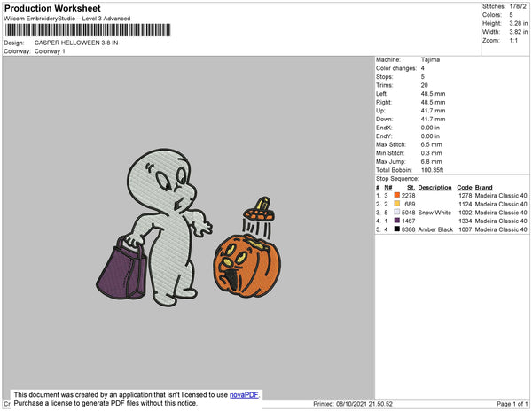Open the novaPDF link in the notice
The width and height of the screenshot is (532, 411).
[244, 395]
